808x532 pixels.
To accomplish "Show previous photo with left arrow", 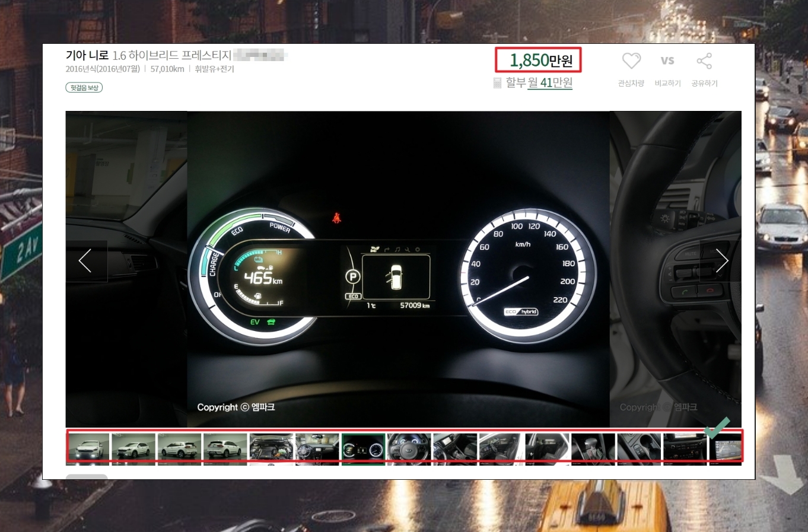I will [86, 261].
